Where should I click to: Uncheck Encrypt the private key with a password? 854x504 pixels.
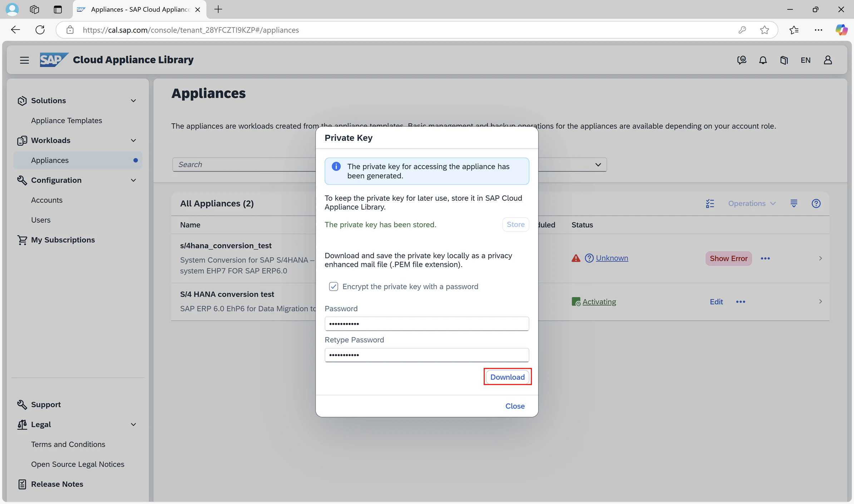(x=334, y=286)
